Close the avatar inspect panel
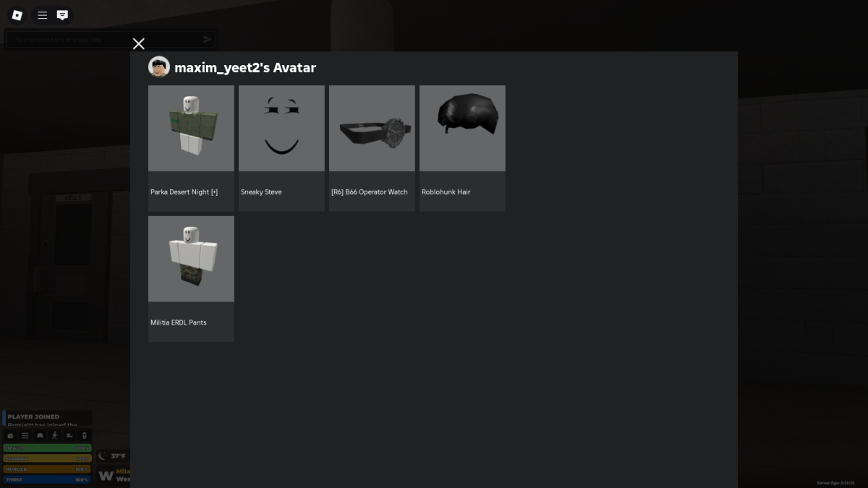 coord(139,44)
